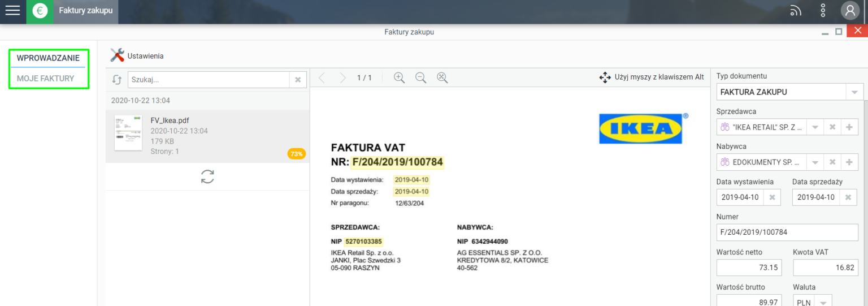Click into the Szukaj search box
The image size is (868, 306).
(x=209, y=80)
